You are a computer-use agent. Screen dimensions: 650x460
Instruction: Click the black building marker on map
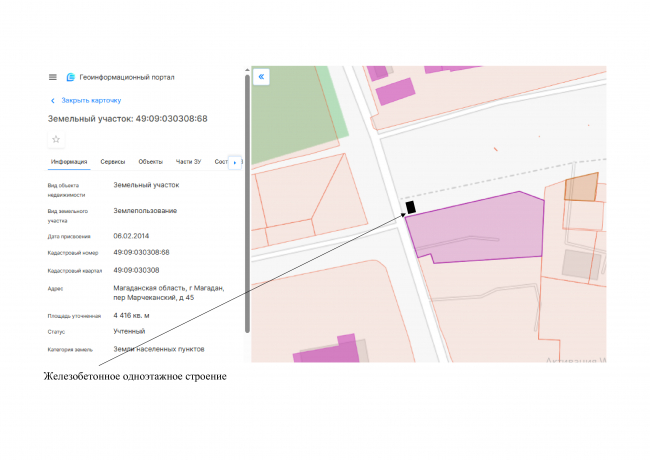[x=410, y=207]
